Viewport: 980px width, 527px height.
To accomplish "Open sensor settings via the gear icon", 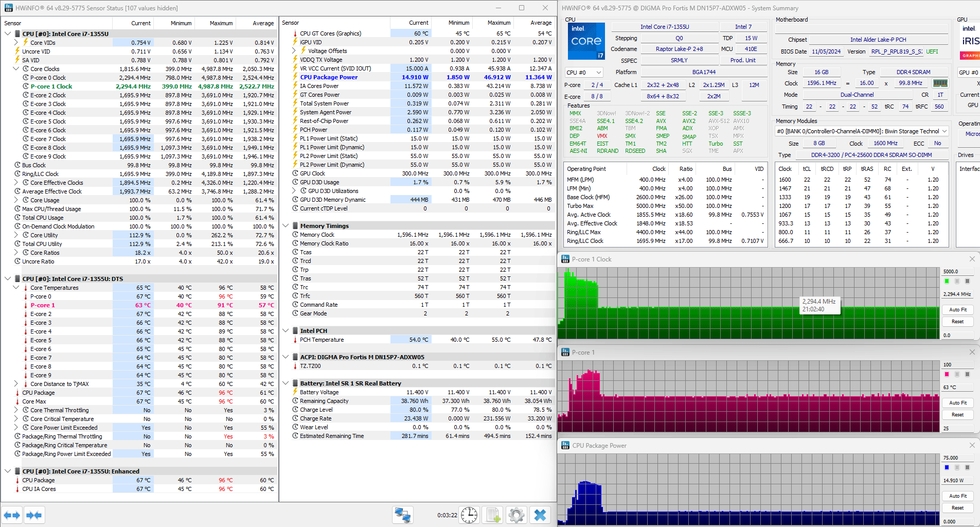I will pyautogui.click(x=516, y=515).
